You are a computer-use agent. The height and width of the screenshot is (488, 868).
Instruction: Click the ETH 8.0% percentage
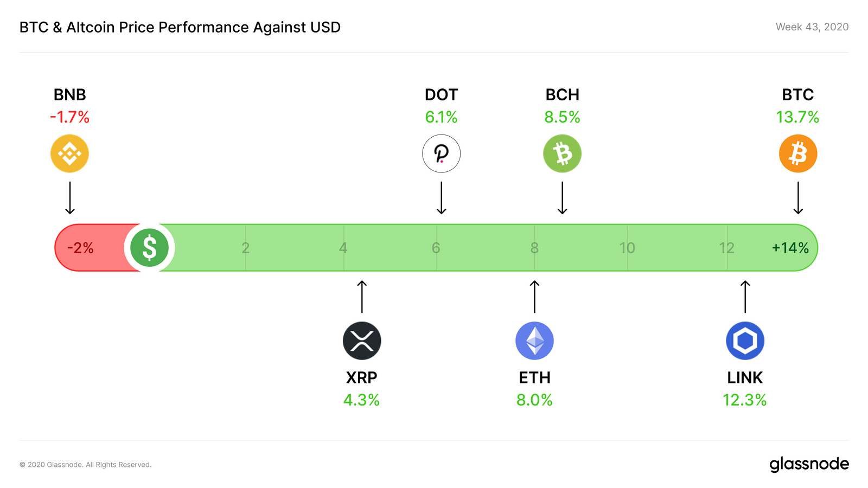534,400
